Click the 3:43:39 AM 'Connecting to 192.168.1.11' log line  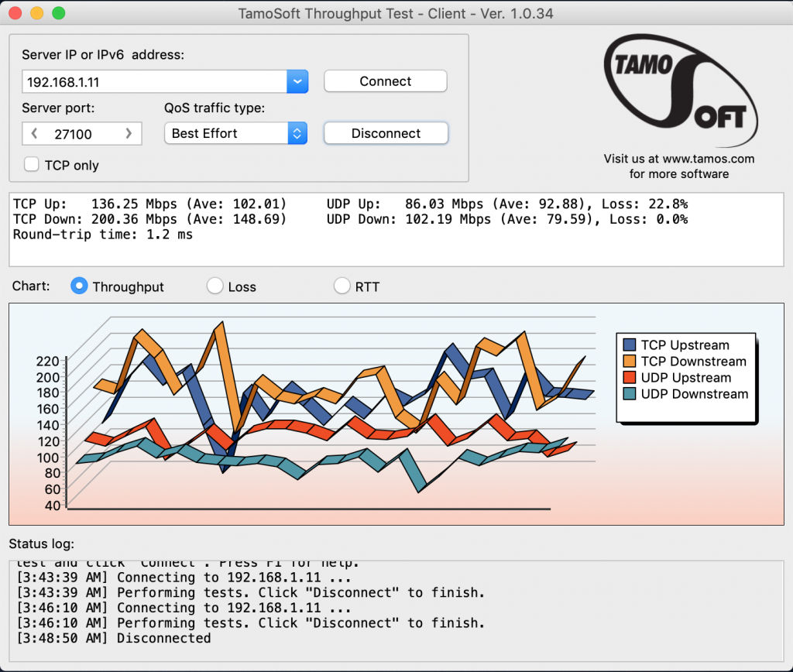(x=184, y=578)
